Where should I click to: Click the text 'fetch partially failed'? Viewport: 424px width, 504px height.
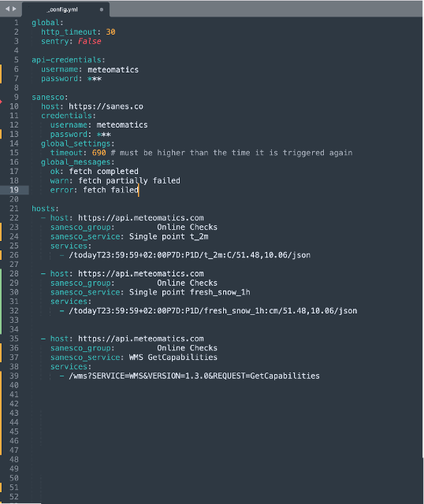tap(129, 180)
